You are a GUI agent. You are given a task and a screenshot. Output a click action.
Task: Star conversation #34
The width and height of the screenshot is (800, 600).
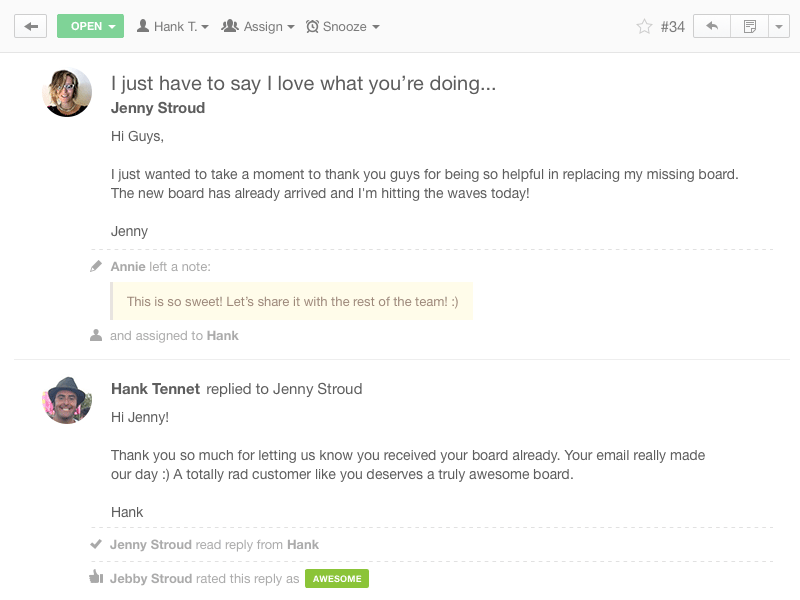pyautogui.click(x=644, y=27)
